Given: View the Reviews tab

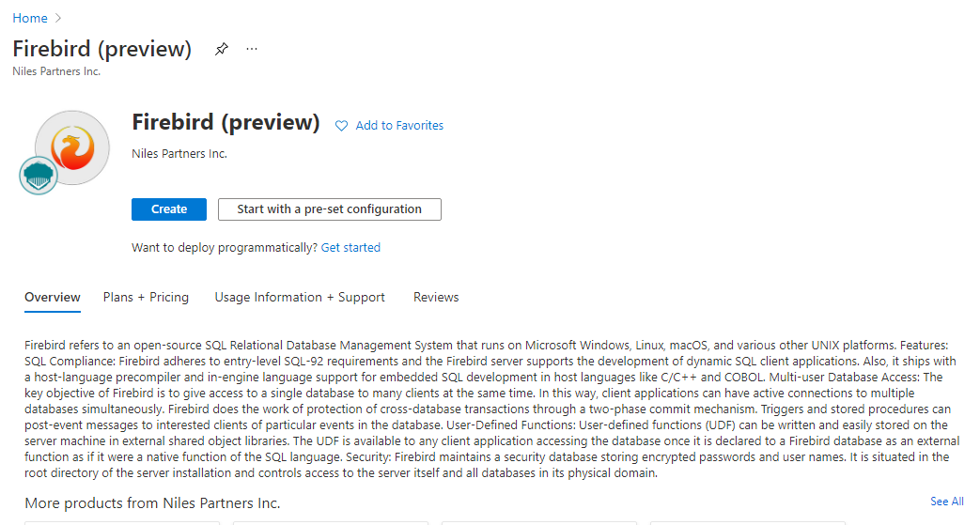Looking at the screenshot, I should coord(436,298).
